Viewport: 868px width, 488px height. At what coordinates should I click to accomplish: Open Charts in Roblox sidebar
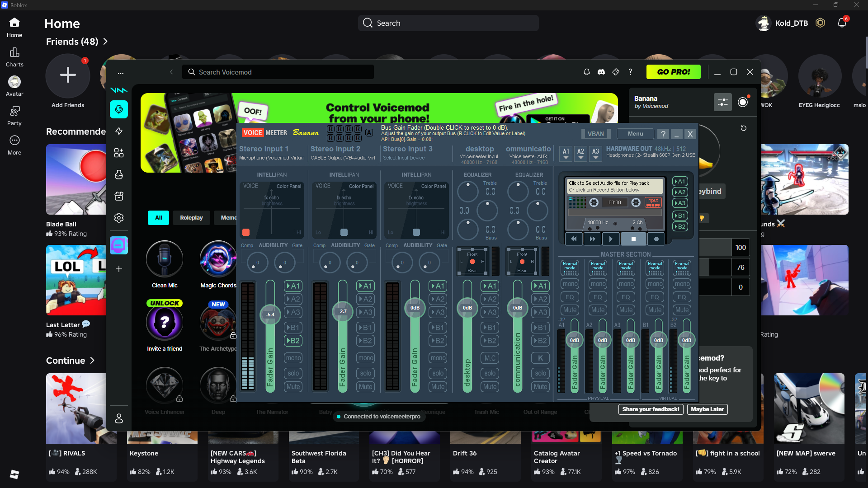coord(14,57)
